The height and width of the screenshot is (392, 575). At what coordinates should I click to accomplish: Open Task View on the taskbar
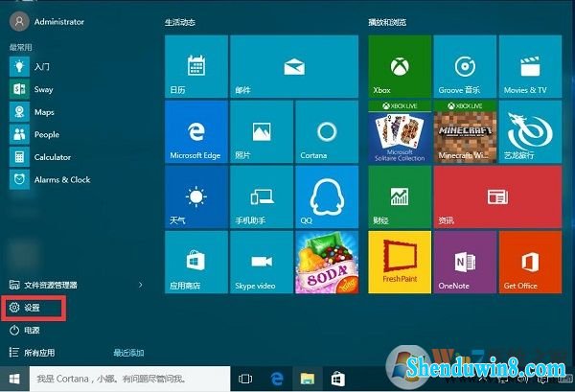coord(245,379)
